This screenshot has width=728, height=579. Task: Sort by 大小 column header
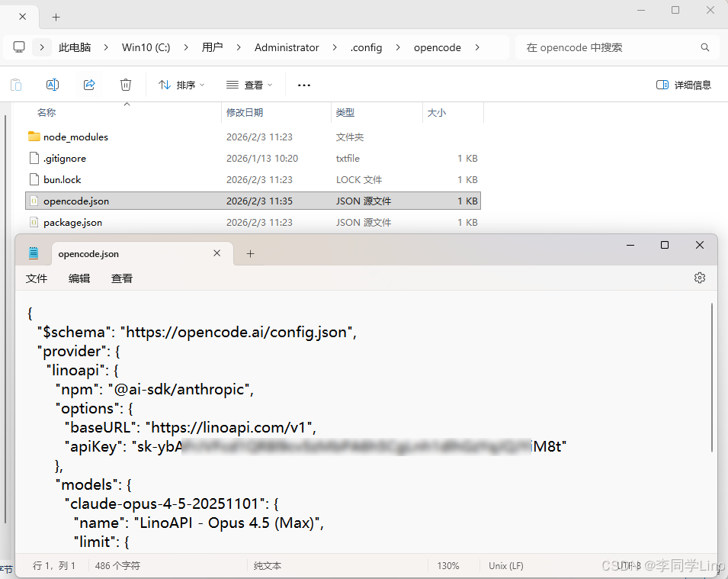437,112
